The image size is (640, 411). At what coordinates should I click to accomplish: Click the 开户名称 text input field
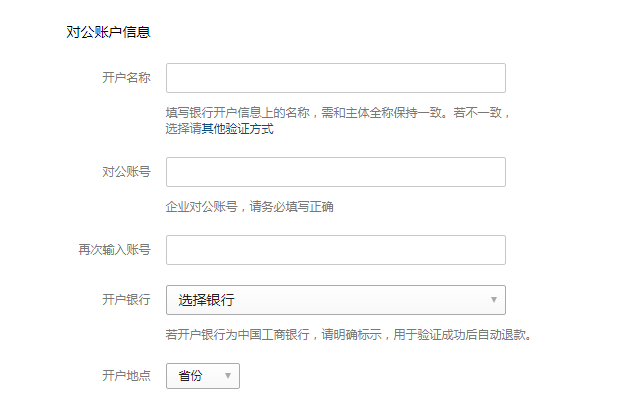click(x=335, y=78)
